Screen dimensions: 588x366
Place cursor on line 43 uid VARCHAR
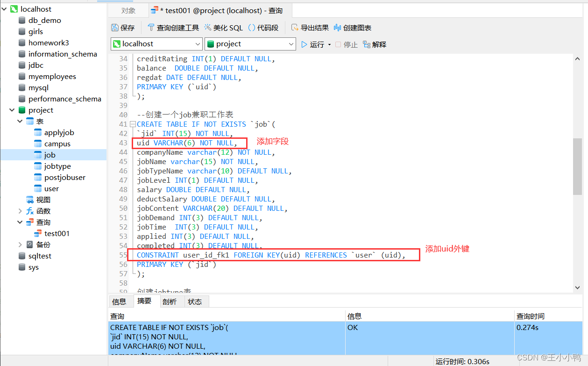(187, 143)
